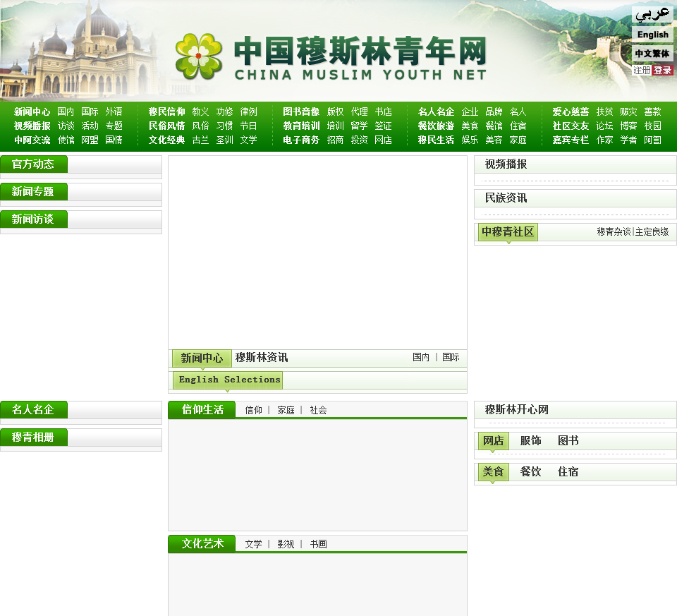Click the 注册 register link
Viewport: 677px width, 616px height.
pyautogui.click(x=642, y=71)
